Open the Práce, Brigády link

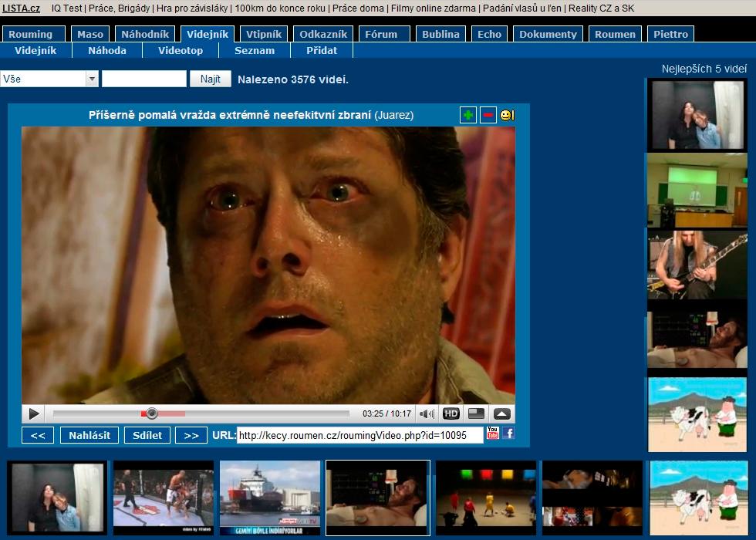pos(119,8)
